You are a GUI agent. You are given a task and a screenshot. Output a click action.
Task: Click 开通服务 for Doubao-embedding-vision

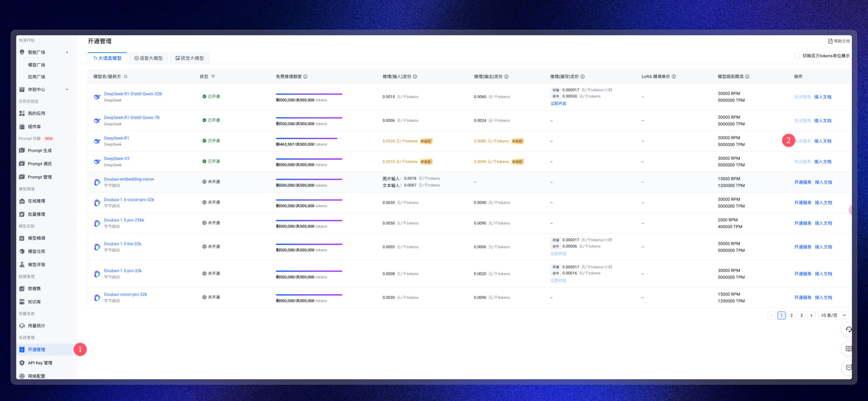(803, 182)
